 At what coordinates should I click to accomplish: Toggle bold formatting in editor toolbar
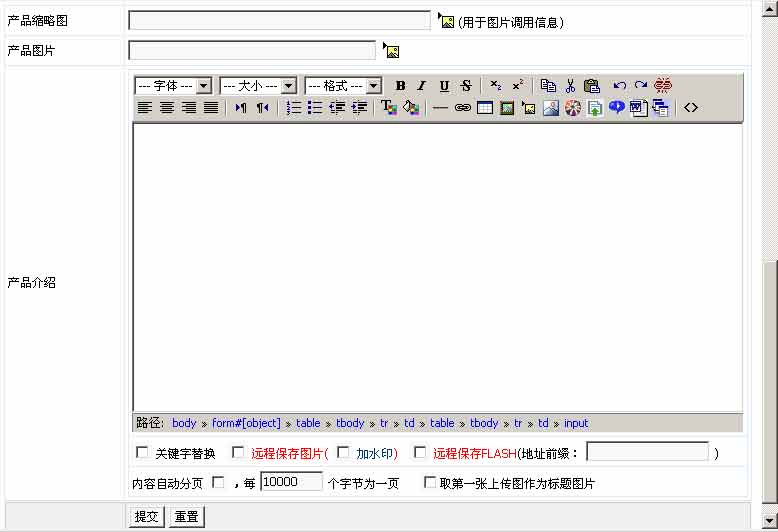tap(400, 86)
